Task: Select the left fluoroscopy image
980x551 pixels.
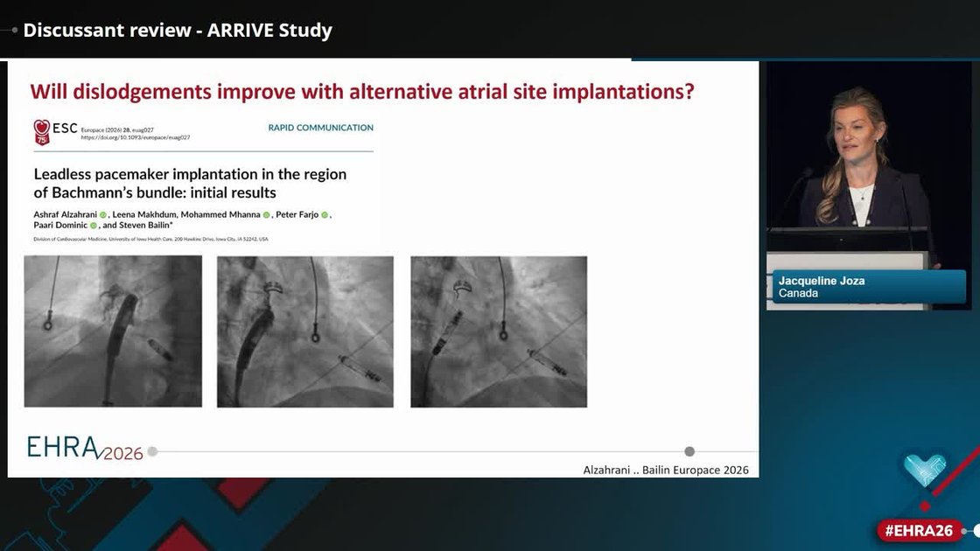Action: (x=113, y=331)
